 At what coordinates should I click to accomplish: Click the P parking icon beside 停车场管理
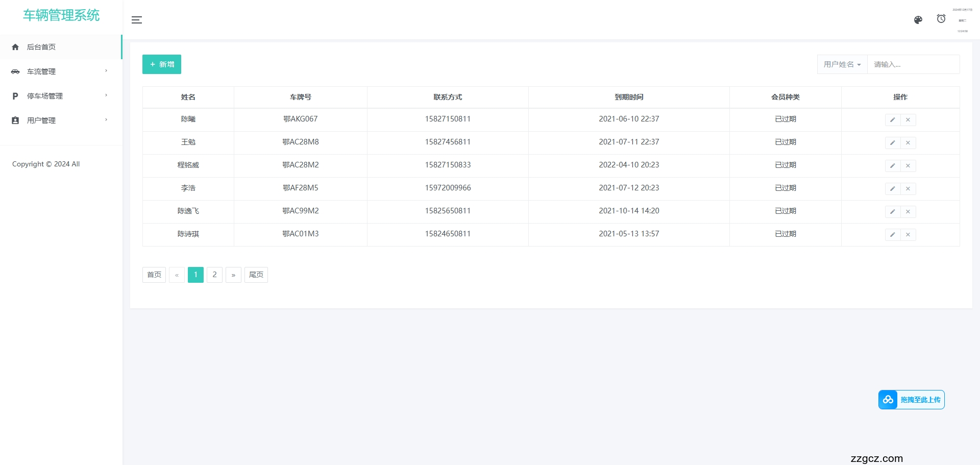pyautogui.click(x=15, y=96)
